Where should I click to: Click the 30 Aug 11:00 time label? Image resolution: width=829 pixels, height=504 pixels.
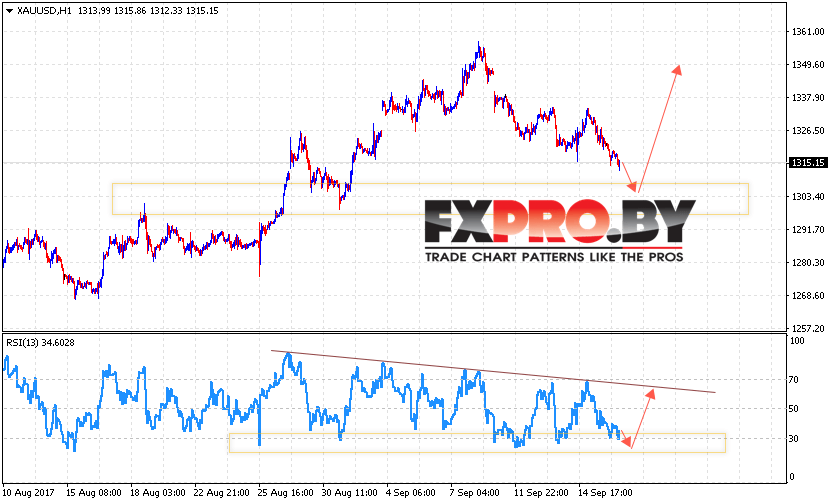tap(349, 492)
